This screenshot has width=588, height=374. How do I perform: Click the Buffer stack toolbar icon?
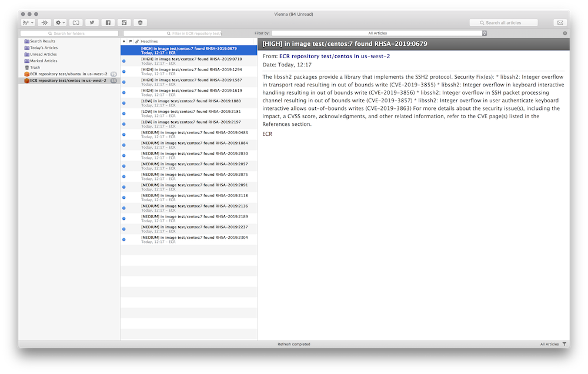point(141,22)
